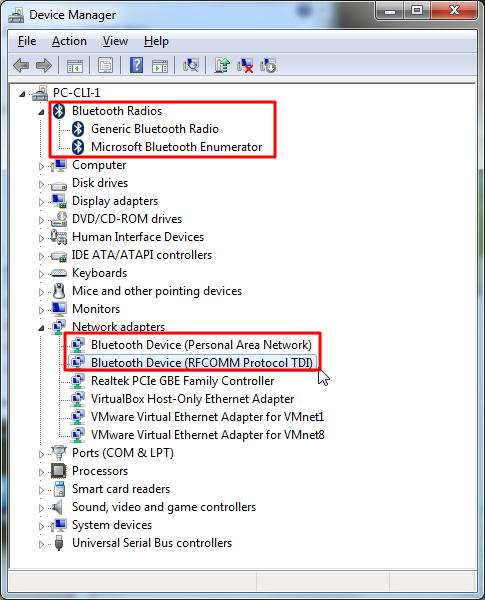Click the Microsoft Bluetooth Enumerator icon
The width and height of the screenshot is (485, 600).
click(x=78, y=147)
